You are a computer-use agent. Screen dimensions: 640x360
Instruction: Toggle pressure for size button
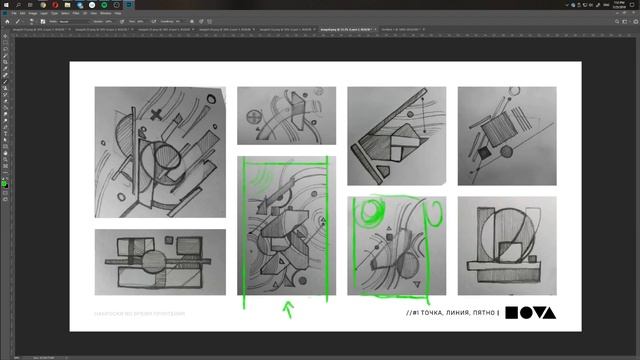click(x=201, y=21)
